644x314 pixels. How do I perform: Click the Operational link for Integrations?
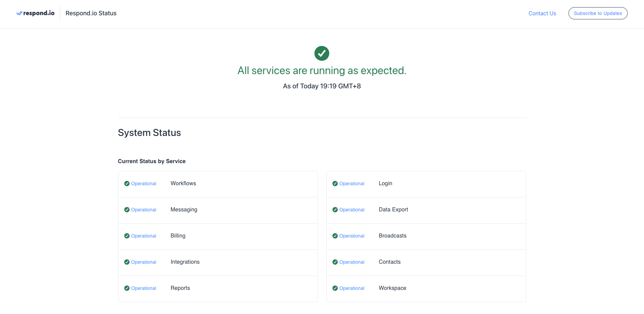(x=143, y=262)
